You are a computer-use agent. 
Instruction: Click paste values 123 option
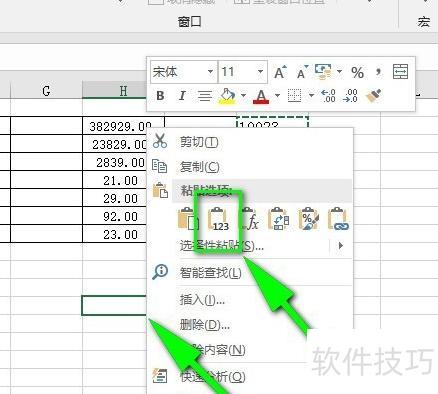point(219,219)
